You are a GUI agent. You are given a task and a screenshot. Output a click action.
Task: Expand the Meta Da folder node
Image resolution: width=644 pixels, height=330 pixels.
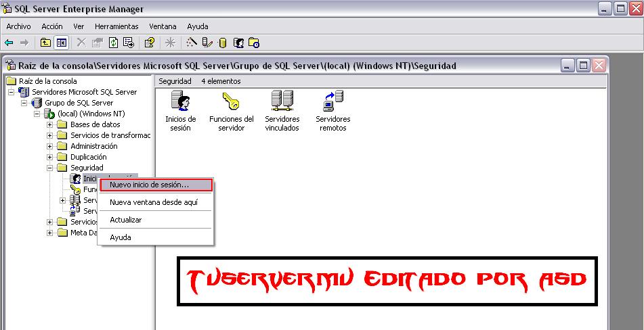click(49, 233)
